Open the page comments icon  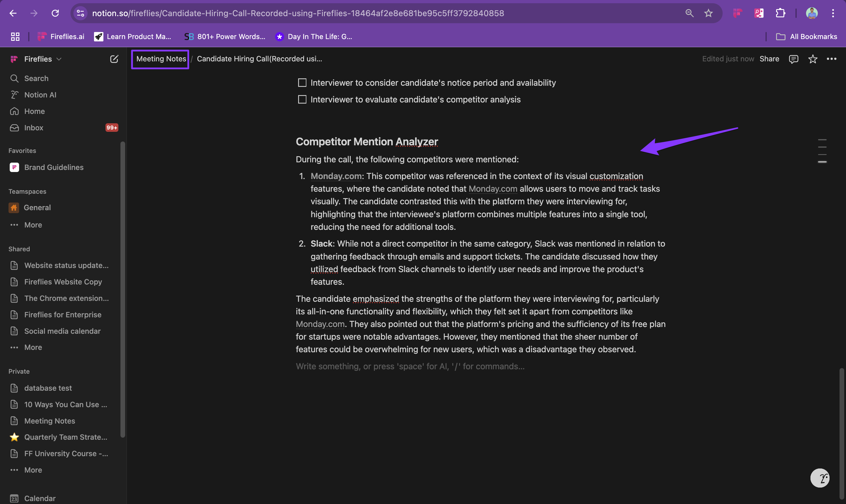793,59
